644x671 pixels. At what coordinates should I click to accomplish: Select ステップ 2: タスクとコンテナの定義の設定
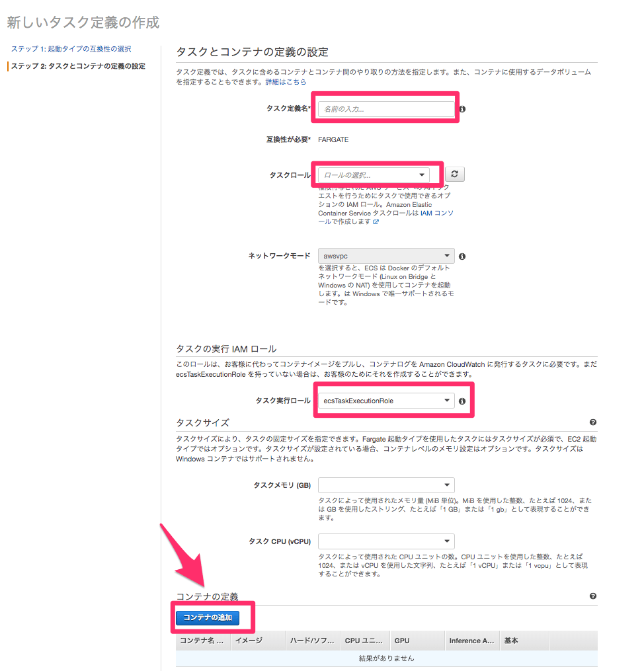pos(78,66)
